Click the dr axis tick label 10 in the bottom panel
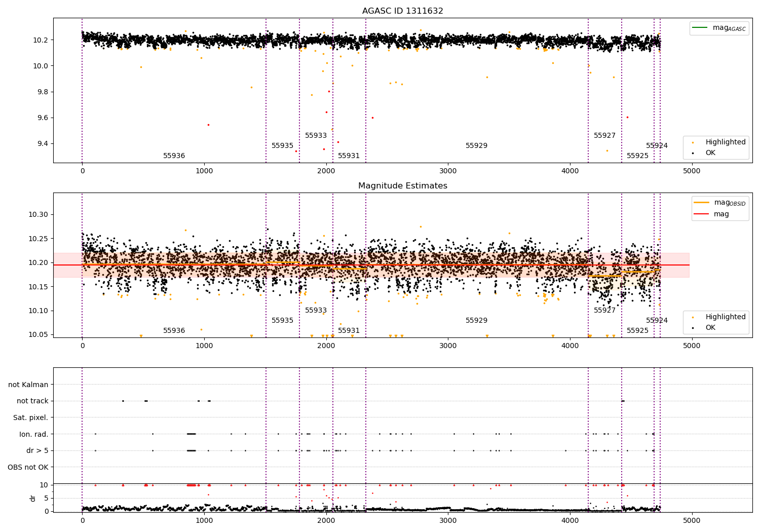Viewport: 760px width, 532px height. click(44, 485)
